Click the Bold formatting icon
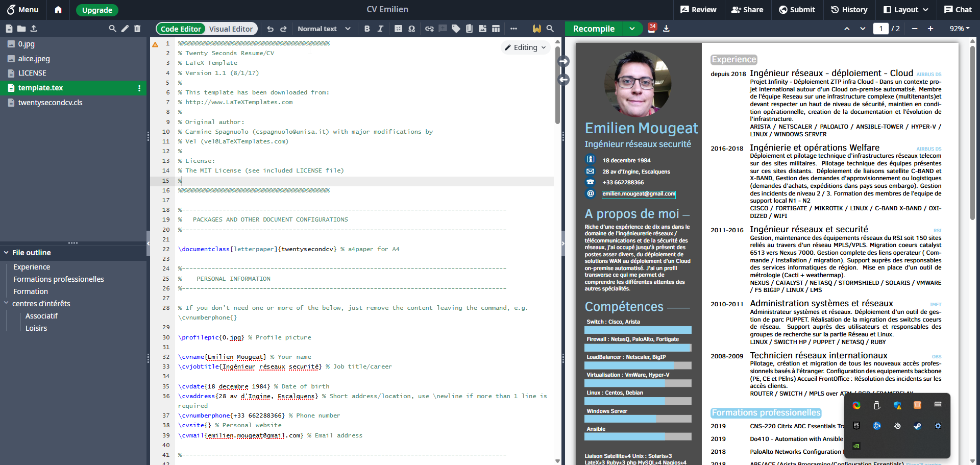This screenshot has width=980, height=465. click(x=366, y=29)
